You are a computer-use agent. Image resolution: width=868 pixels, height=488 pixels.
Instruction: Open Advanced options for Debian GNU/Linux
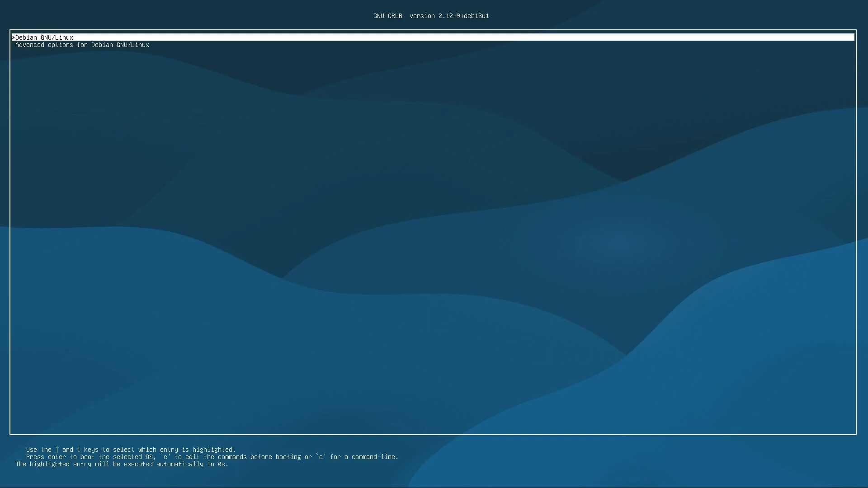(x=82, y=45)
